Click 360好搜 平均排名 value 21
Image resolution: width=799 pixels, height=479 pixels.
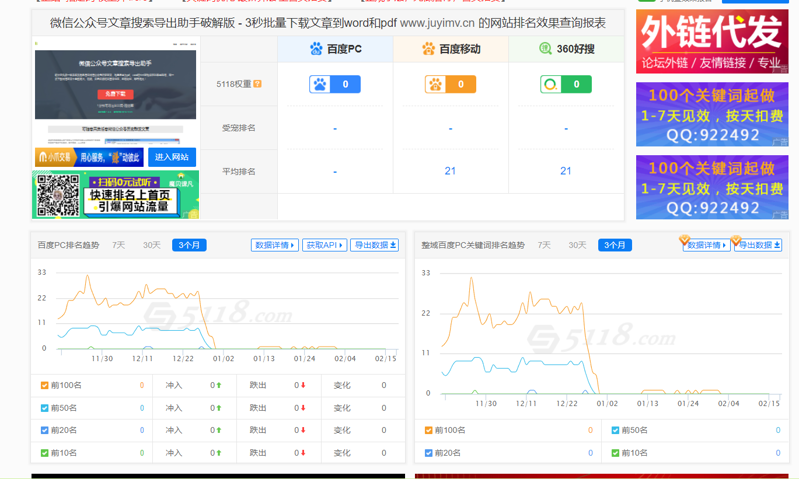coord(566,171)
